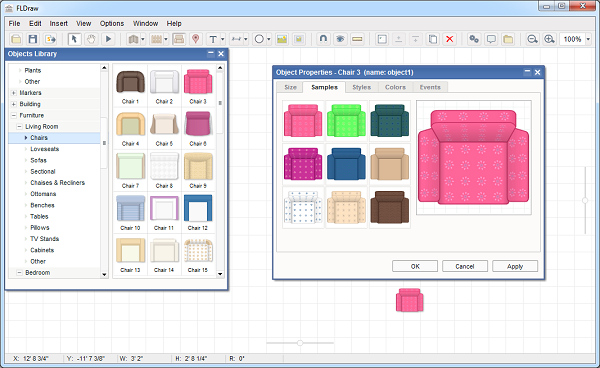The height and width of the screenshot is (368, 600).
Task: Switch to the Styles tab
Action: point(362,87)
